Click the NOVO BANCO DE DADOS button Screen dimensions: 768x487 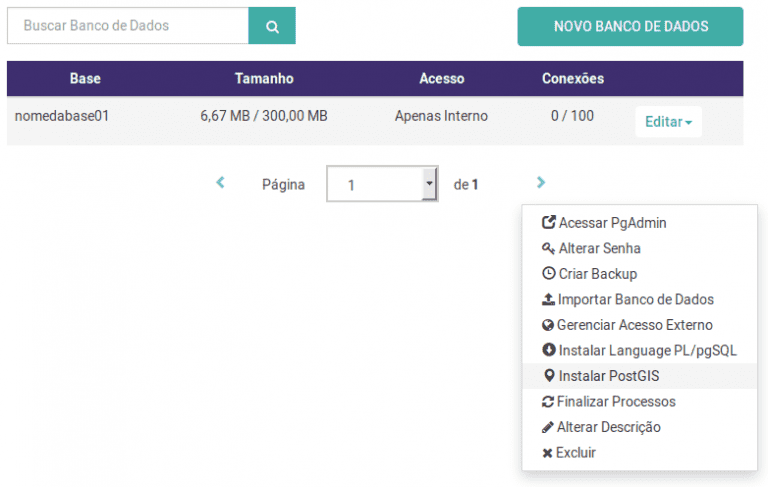[630, 26]
